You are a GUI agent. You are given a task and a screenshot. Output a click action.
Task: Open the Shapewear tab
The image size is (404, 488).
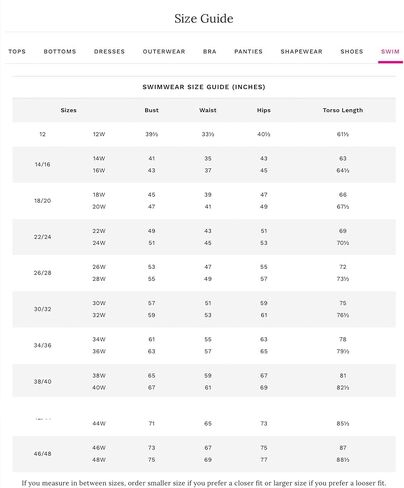(302, 51)
